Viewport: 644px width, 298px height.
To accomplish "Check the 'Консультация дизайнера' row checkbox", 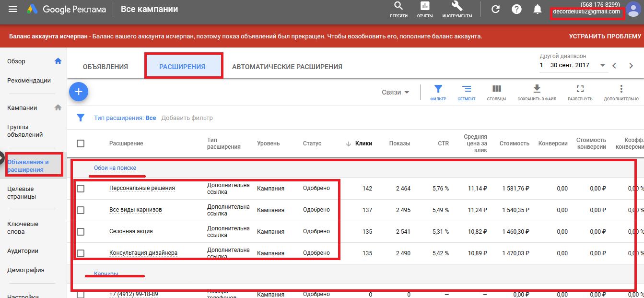I will 81,253.
